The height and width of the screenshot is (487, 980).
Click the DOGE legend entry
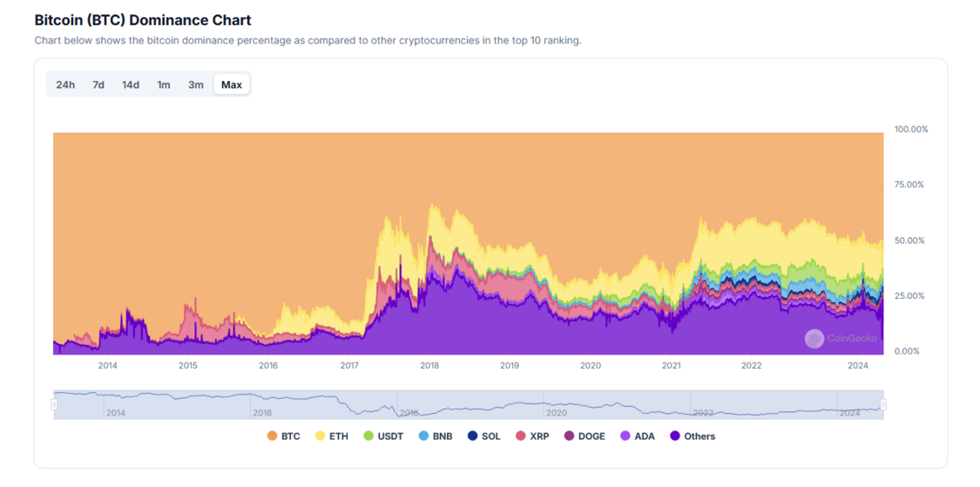tap(585, 436)
